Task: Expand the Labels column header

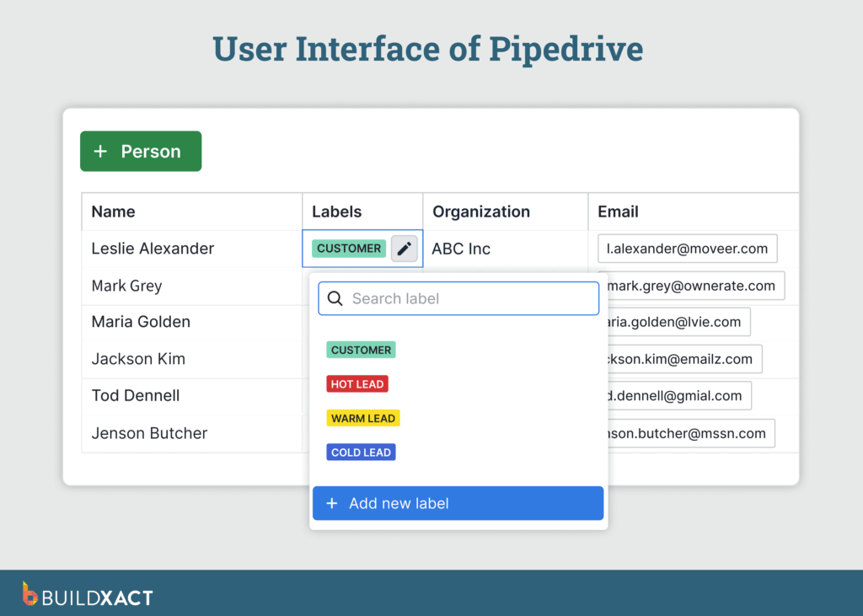Action: point(337,212)
